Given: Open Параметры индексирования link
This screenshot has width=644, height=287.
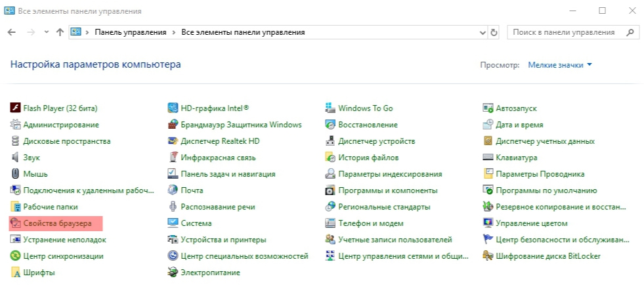Looking at the screenshot, I should point(390,174).
